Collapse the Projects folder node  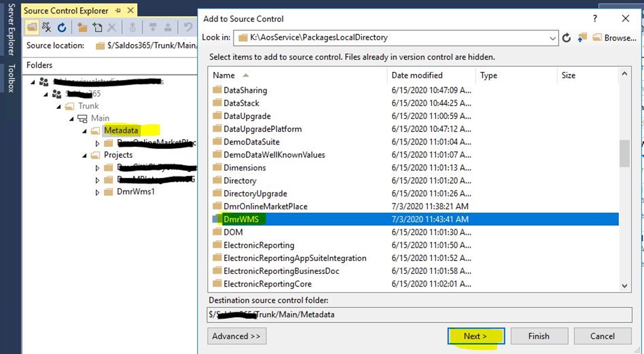pyautogui.click(x=84, y=156)
